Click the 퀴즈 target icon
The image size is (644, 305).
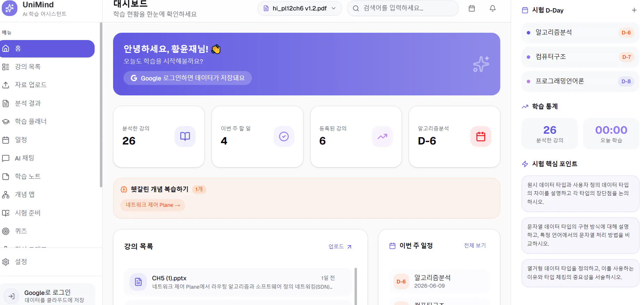[6, 231]
